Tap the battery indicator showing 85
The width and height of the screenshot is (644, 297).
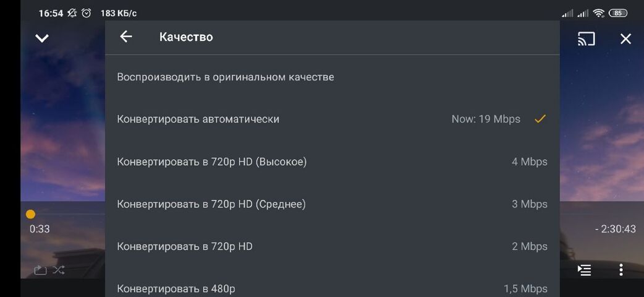pos(618,13)
